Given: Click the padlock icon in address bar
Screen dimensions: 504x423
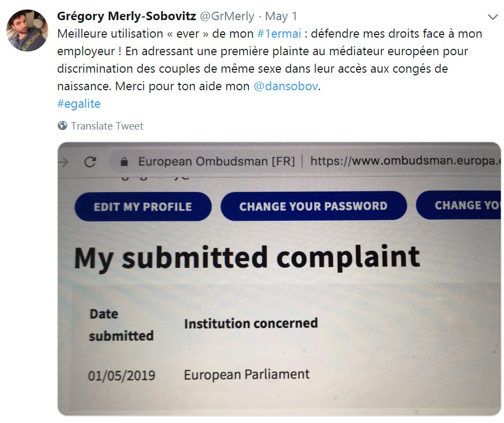Looking at the screenshot, I should [x=125, y=161].
